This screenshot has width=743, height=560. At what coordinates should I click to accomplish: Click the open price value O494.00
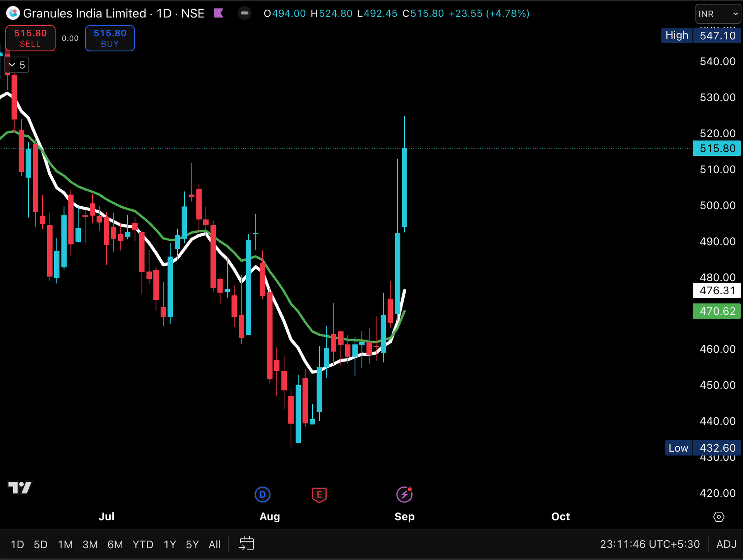pos(284,14)
